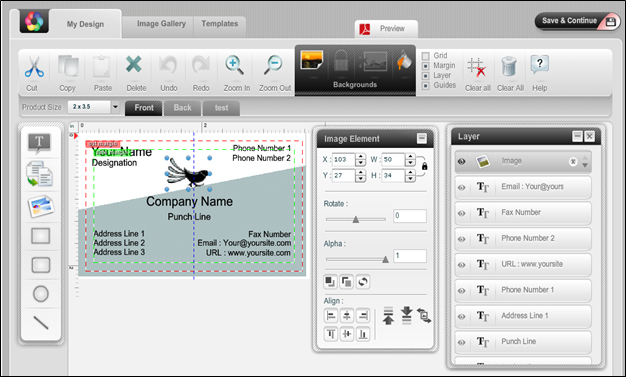
Task: Open the PDF Preview button
Action: pos(386,29)
